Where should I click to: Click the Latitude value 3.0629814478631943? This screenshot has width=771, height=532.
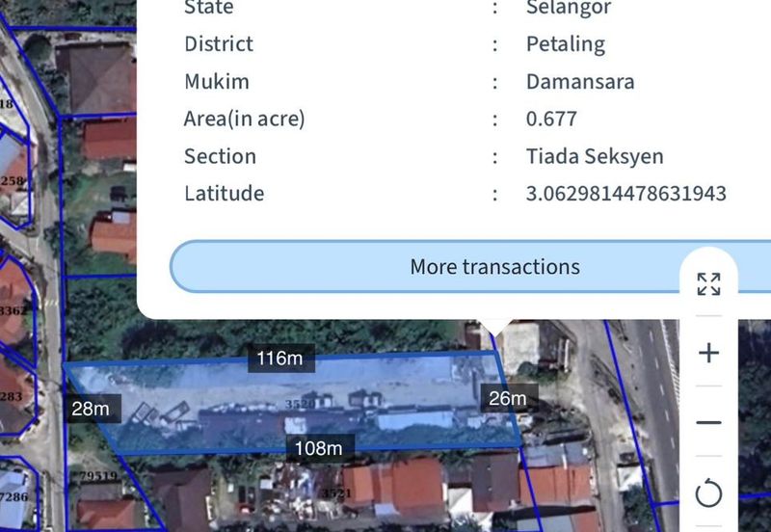(x=625, y=194)
